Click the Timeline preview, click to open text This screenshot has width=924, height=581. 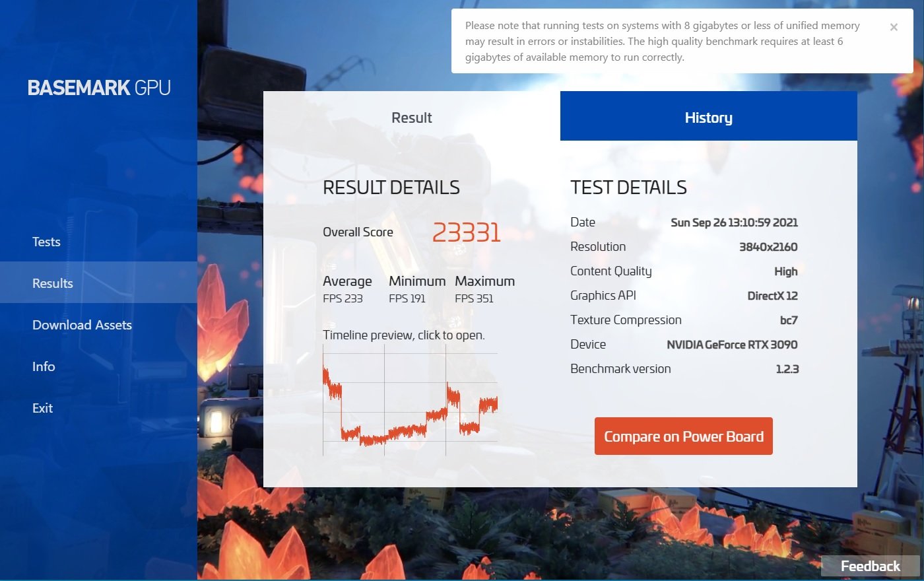[x=404, y=335]
